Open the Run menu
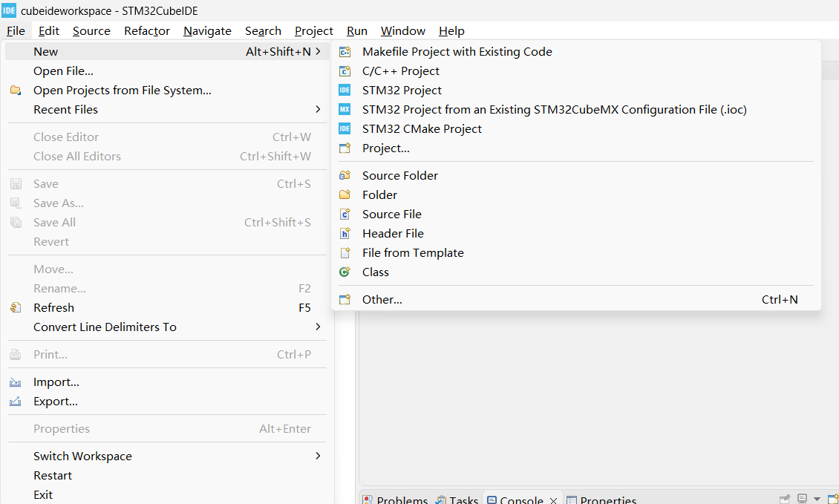Image resolution: width=839 pixels, height=504 pixels. coord(357,31)
